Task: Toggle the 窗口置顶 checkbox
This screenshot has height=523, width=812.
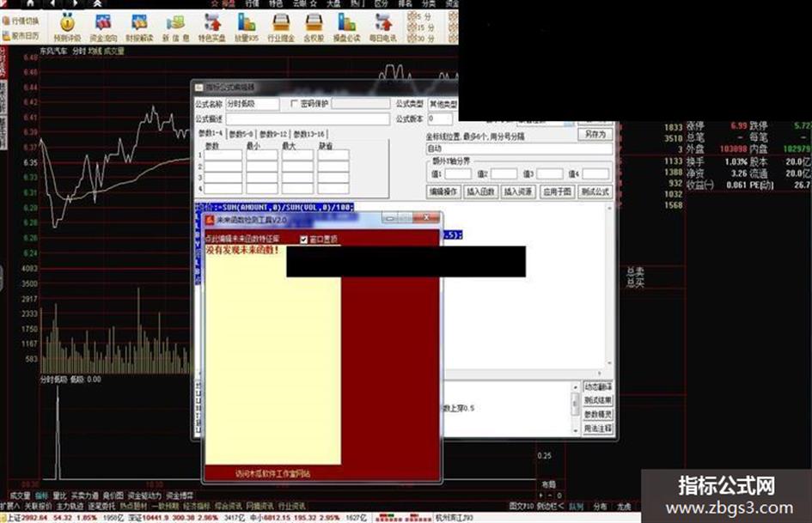Action: pyautogui.click(x=304, y=240)
